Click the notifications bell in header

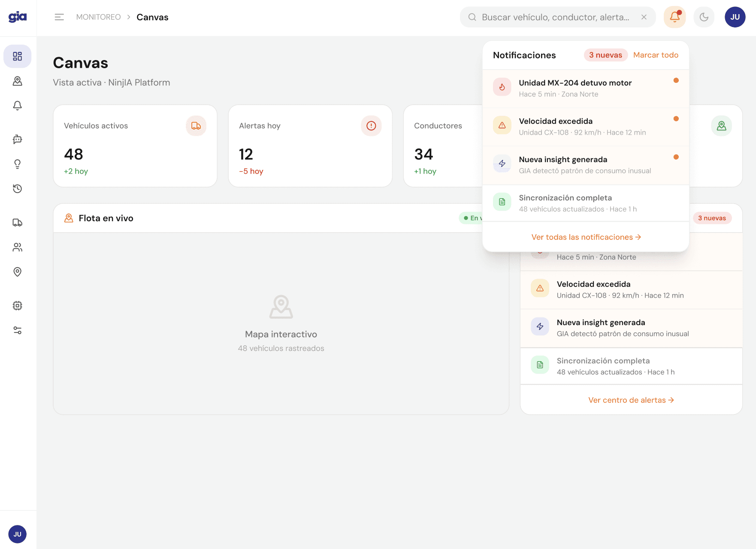674,17
